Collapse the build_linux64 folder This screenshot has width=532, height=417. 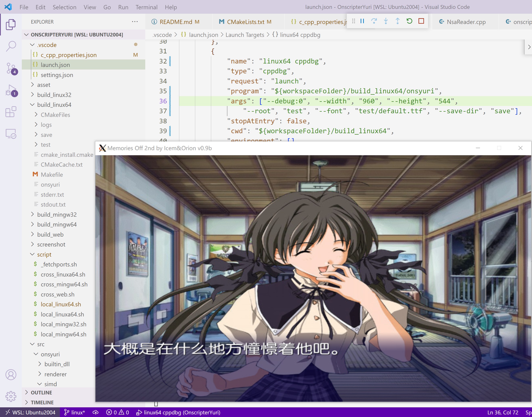(x=54, y=105)
